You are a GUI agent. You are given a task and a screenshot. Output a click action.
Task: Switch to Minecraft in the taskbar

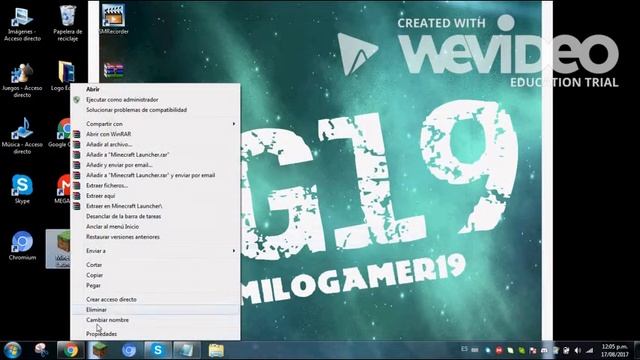point(99,350)
